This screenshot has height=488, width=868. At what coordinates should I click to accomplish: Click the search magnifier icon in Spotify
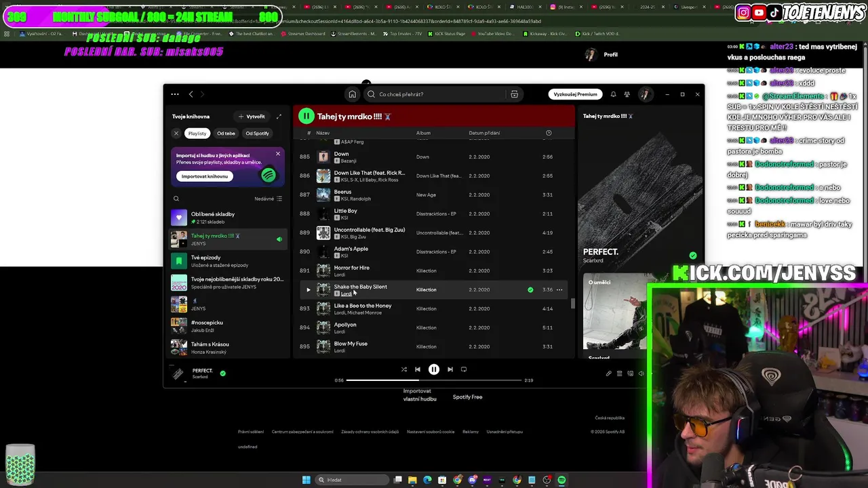(371, 94)
